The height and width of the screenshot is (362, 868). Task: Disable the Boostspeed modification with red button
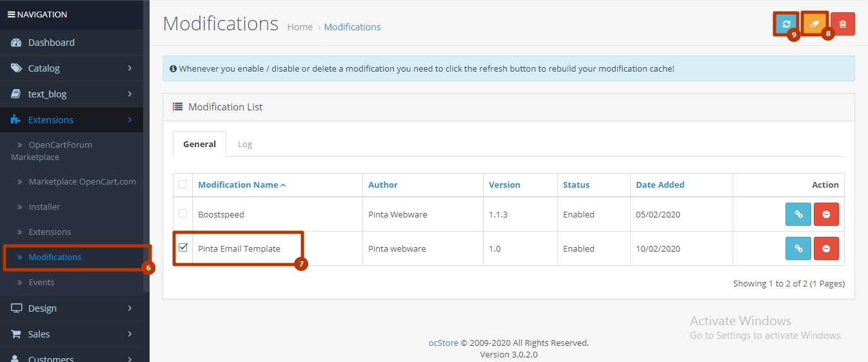pyautogui.click(x=826, y=214)
